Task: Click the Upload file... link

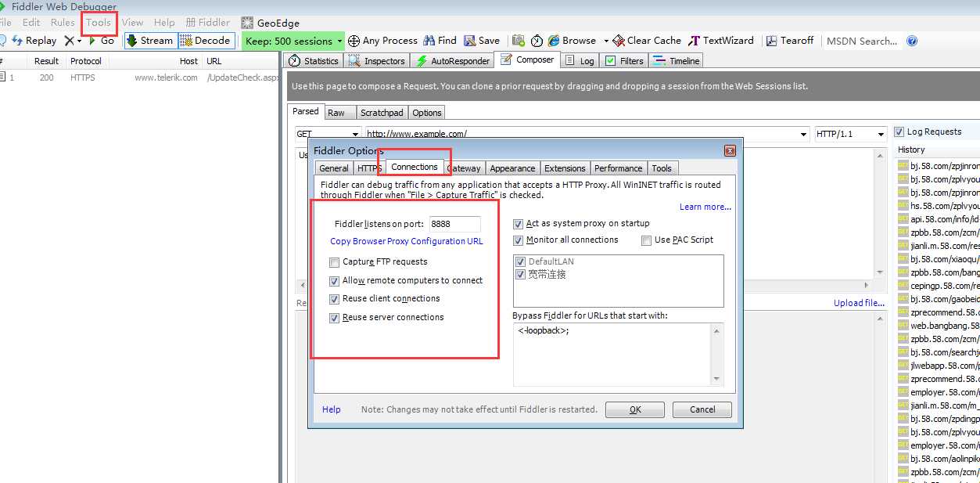Action: pos(859,303)
